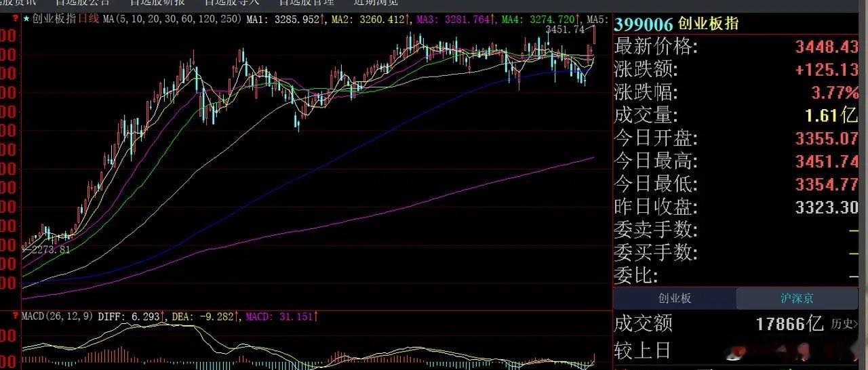Click the red question mark beside MACD(26,12,9)
Image resolution: width=868 pixels, height=370 pixels.
click(x=14, y=316)
